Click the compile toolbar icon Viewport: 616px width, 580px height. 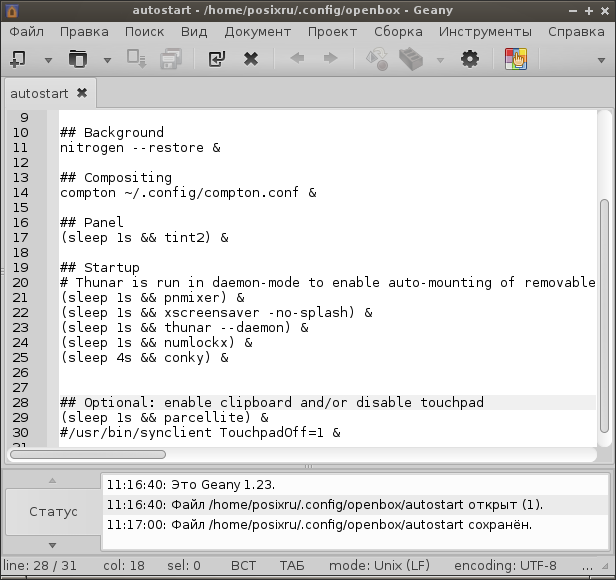coord(377,59)
